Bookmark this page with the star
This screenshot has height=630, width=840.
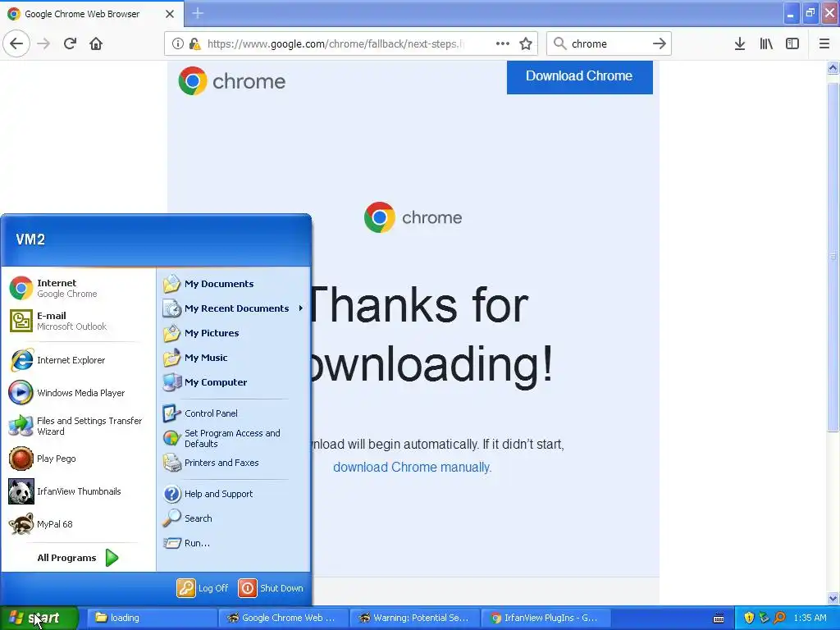(526, 43)
